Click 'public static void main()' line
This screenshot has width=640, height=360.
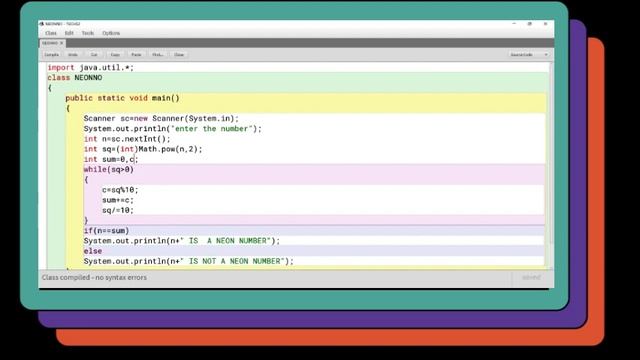tap(122, 98)
